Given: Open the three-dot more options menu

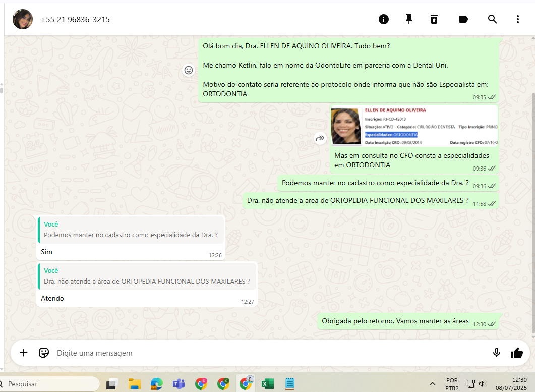Looking at the screenshot, I should pos(517,19).
